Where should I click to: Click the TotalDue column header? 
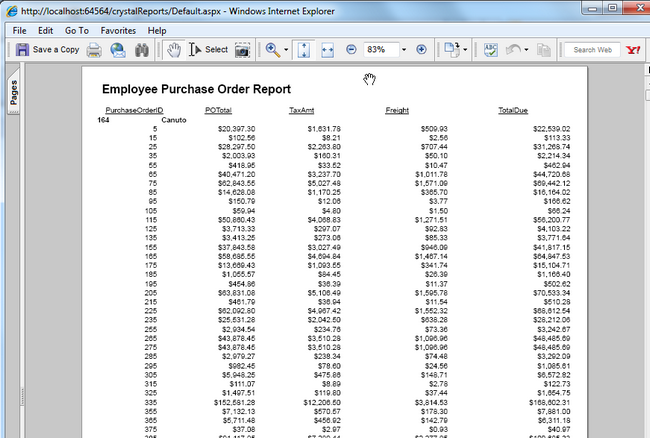click(x=513, y=110)
